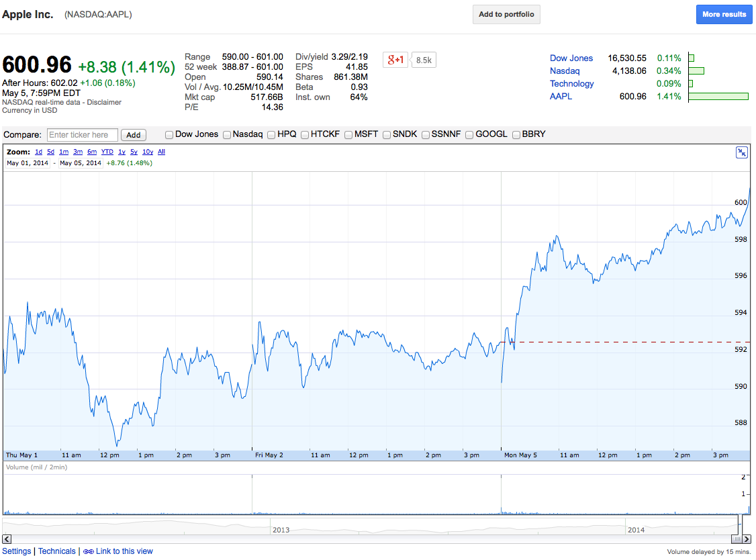This screenshot has height=560, width=756.
Task: Click the chart expand icon
Action: click(x=742, y=152)
